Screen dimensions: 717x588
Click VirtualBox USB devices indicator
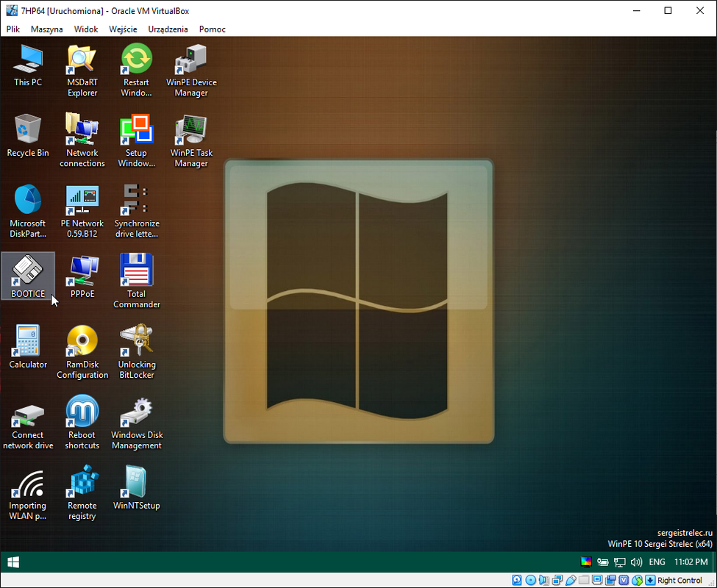click(x=570, y=580)
